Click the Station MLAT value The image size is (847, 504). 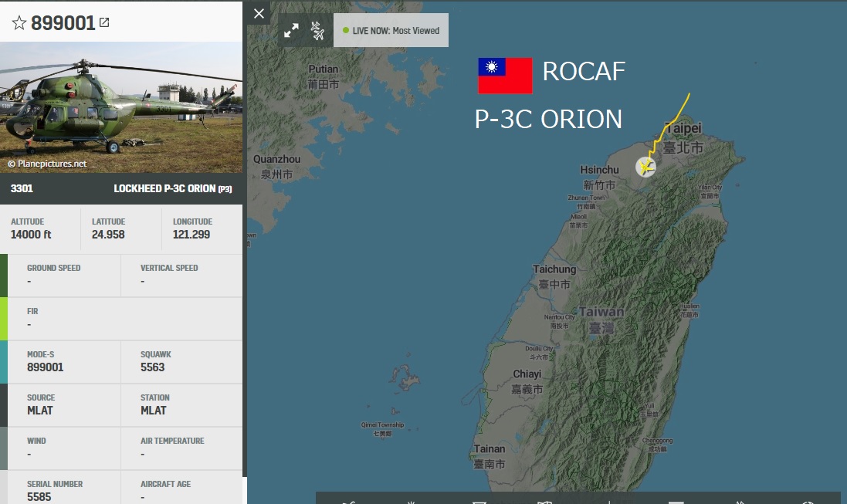coord(154,411)
